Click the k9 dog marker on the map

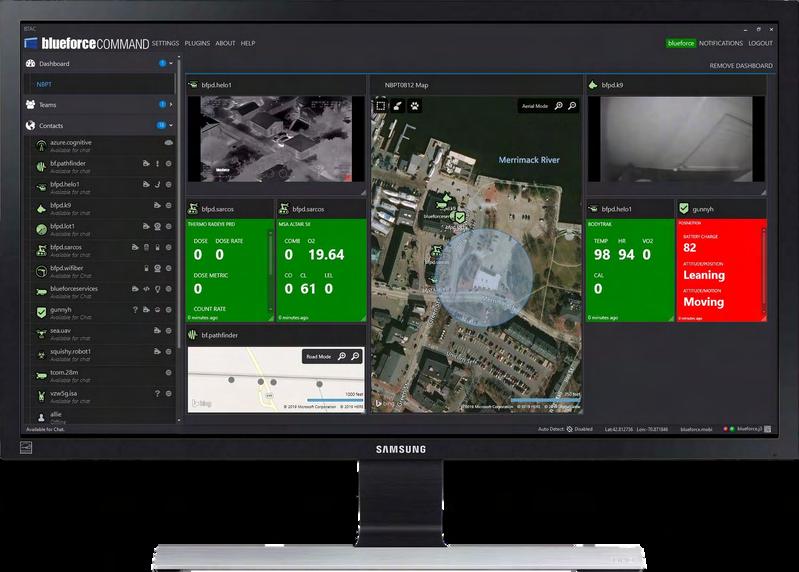(446, 197)
